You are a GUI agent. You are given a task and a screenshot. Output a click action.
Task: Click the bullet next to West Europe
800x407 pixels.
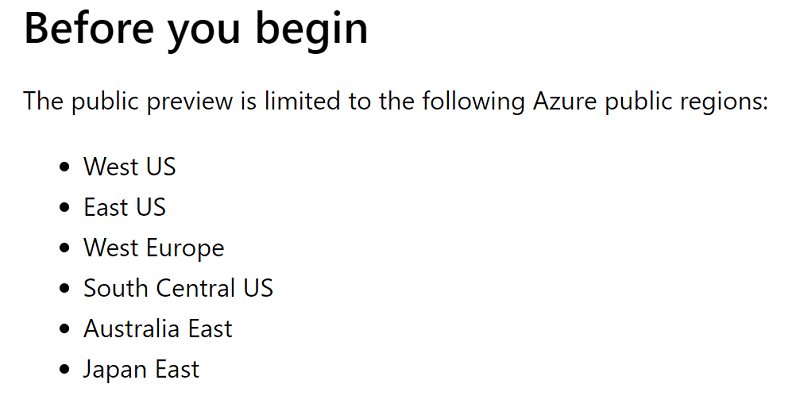[x=64, y=248]
